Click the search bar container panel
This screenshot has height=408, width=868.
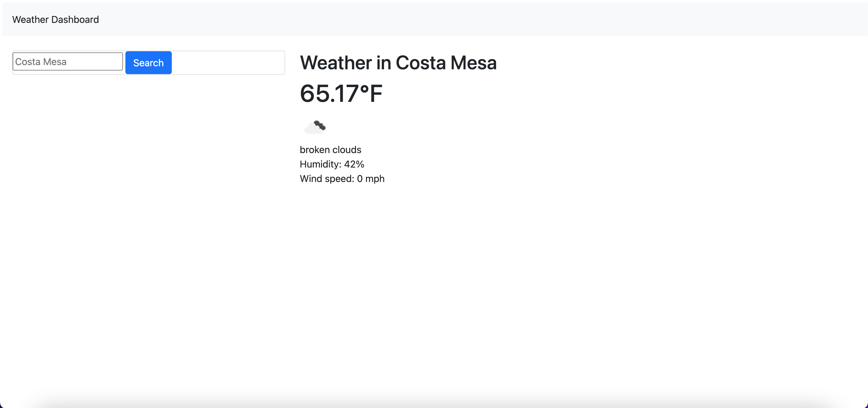click(x=229, y=63)
